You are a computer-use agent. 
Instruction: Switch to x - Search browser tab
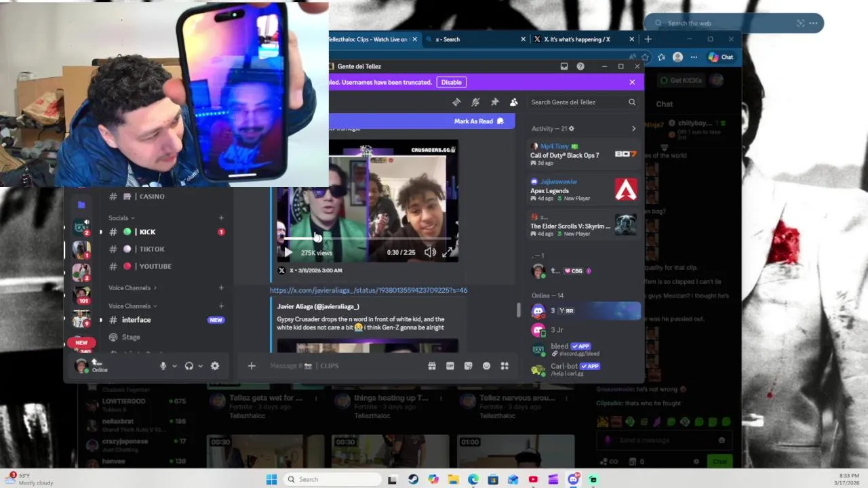[475, 39]
